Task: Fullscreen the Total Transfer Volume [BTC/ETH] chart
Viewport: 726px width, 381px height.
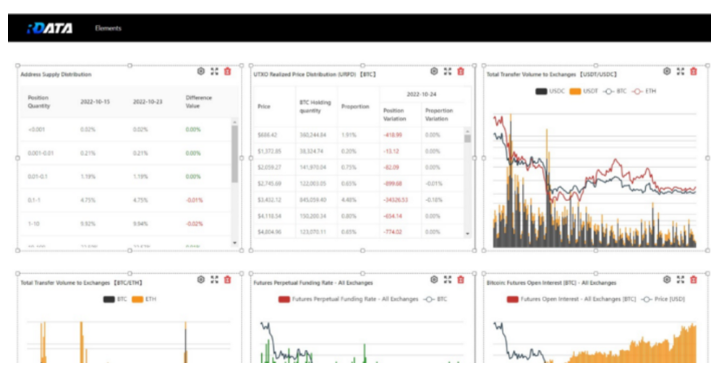Action: pos(214,280)
